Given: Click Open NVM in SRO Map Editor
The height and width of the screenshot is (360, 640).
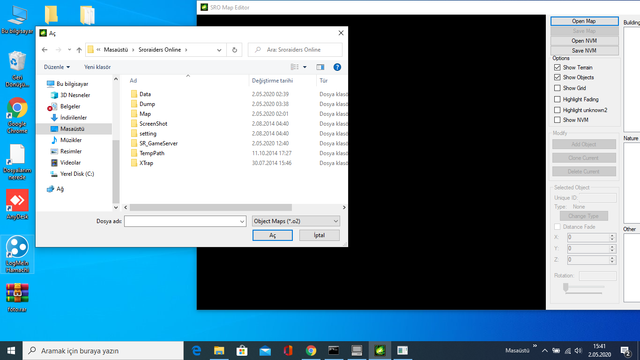Looking at the screenshot, I should pyautogui.click(x=584, y=41).
